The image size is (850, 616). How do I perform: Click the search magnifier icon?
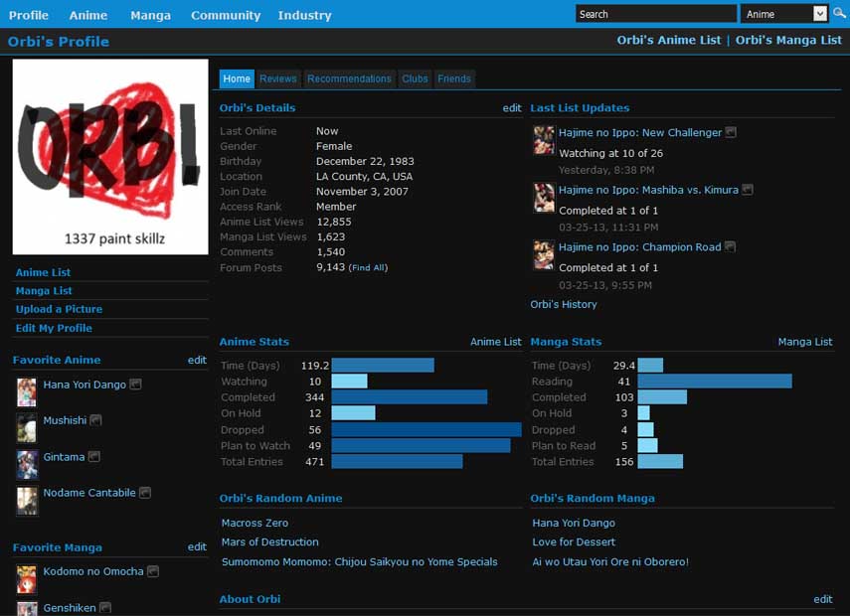(x=839, y=14)
